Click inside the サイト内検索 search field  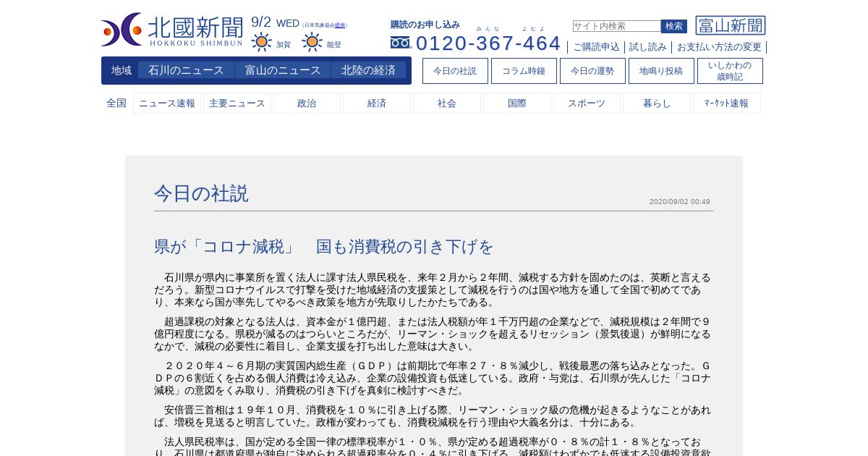coord(617,26)
